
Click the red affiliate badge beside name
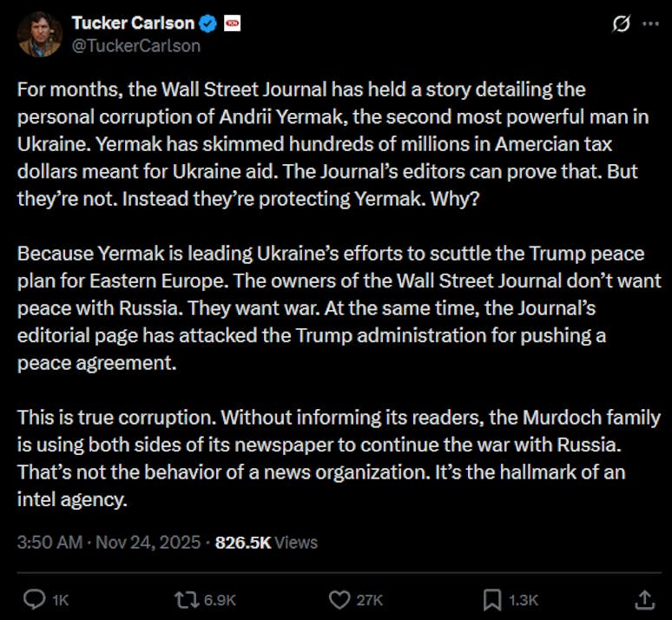pyautogui.click(x=232, y=24)
